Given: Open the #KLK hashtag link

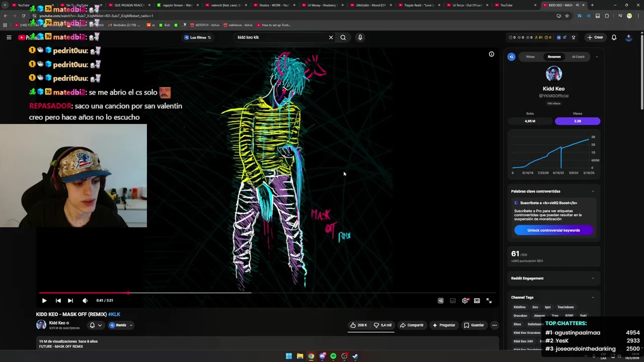Looking at the screenshot, I should [114, 314].
